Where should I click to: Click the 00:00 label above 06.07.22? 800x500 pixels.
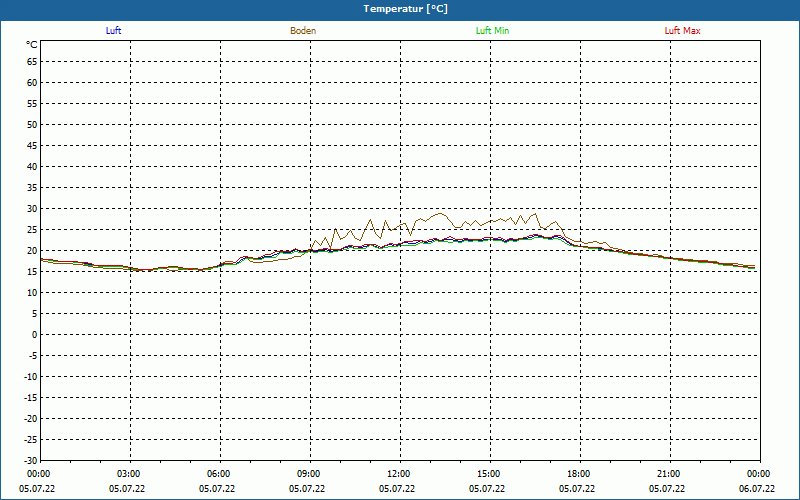tap(759, 474)
